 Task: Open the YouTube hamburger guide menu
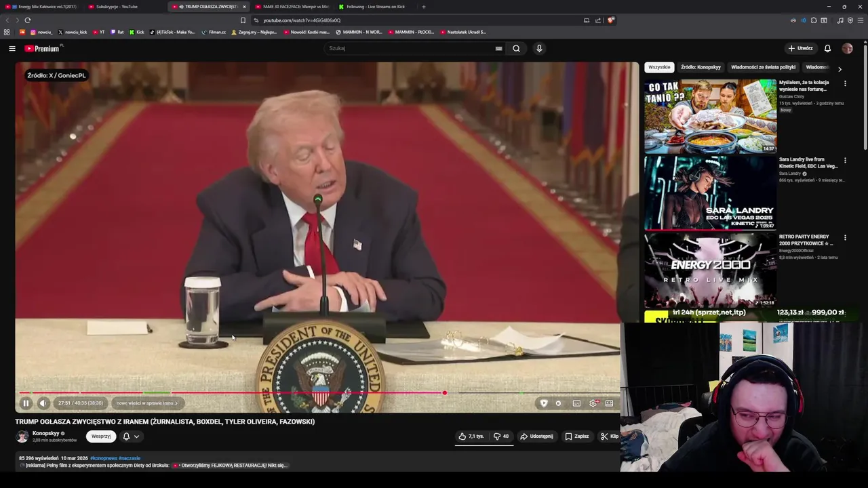pos(12,48)
